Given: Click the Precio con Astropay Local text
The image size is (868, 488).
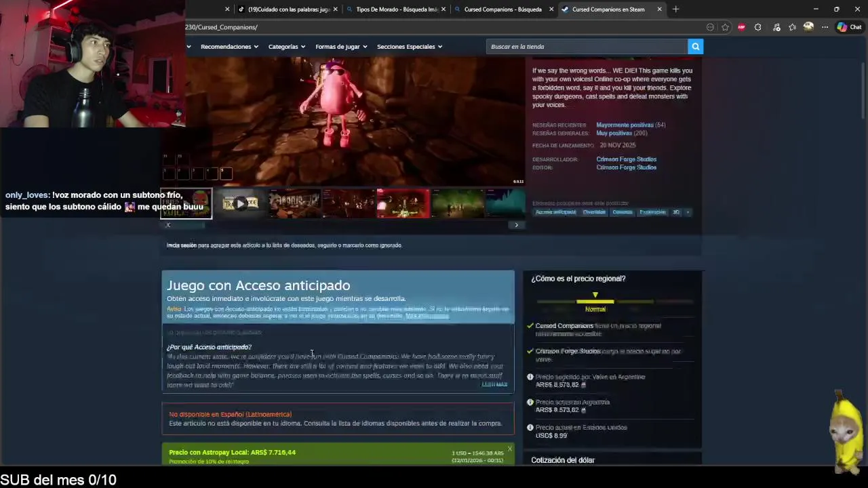Looking at the screenshot, I should pos(232,452).
